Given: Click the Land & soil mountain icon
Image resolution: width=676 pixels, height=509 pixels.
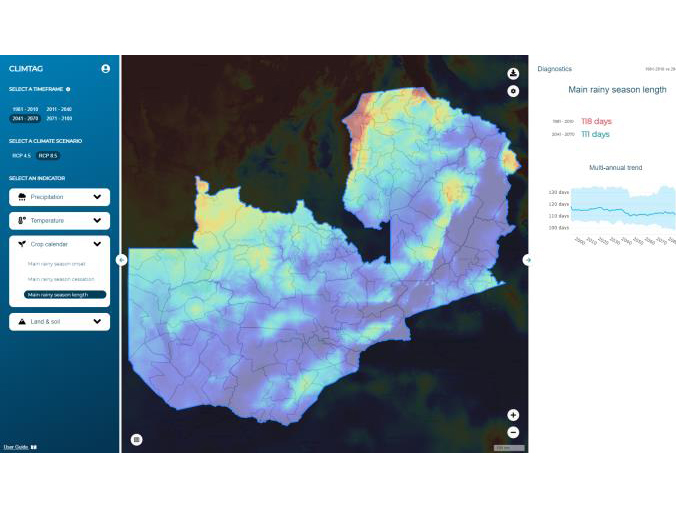Looking at the screenshot, I should click(x=22, y=322).
